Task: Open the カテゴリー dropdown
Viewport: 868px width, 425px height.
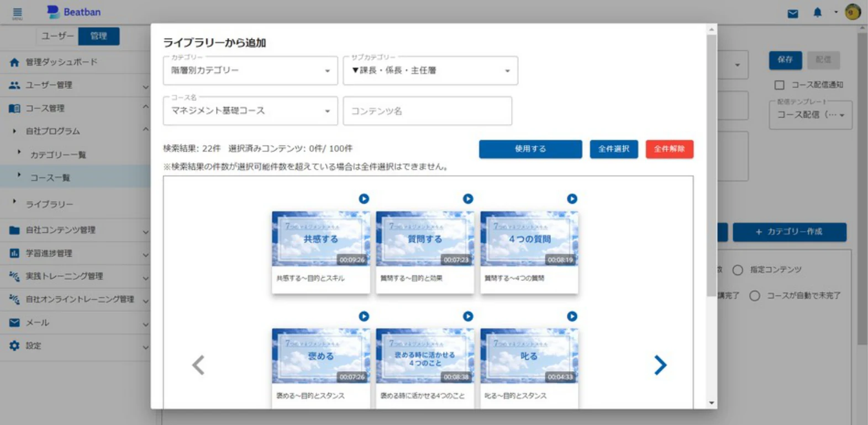Action: pos(250,71)
